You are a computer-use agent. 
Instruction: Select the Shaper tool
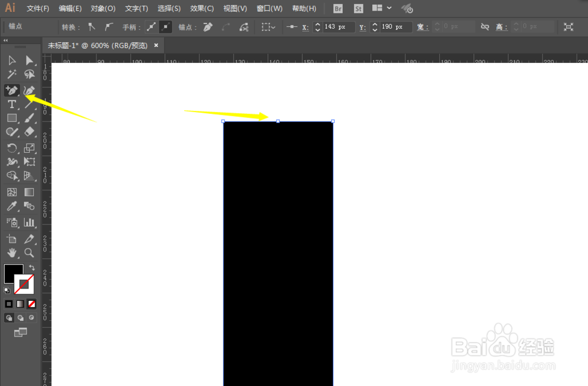[x=12, y=132]
